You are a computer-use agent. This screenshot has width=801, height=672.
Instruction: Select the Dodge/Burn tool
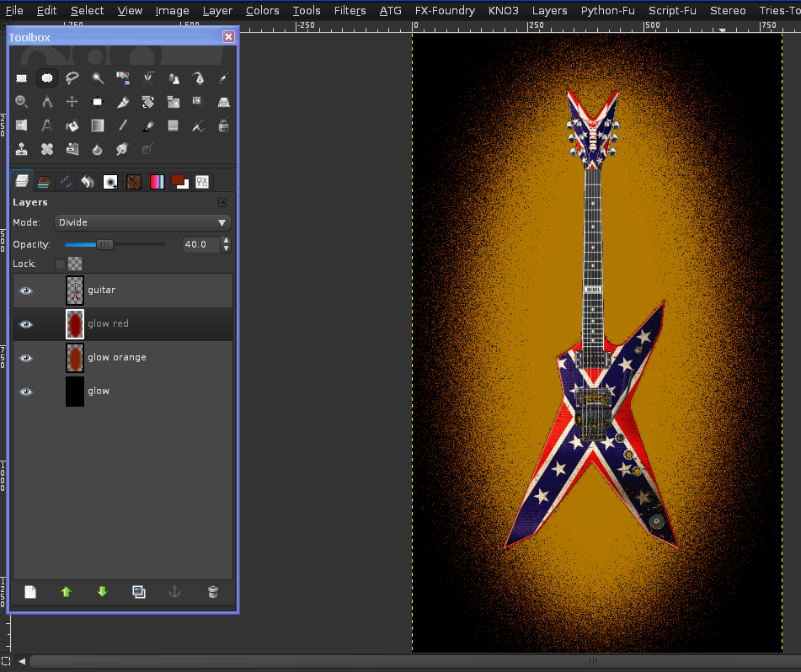coord(147,149)
